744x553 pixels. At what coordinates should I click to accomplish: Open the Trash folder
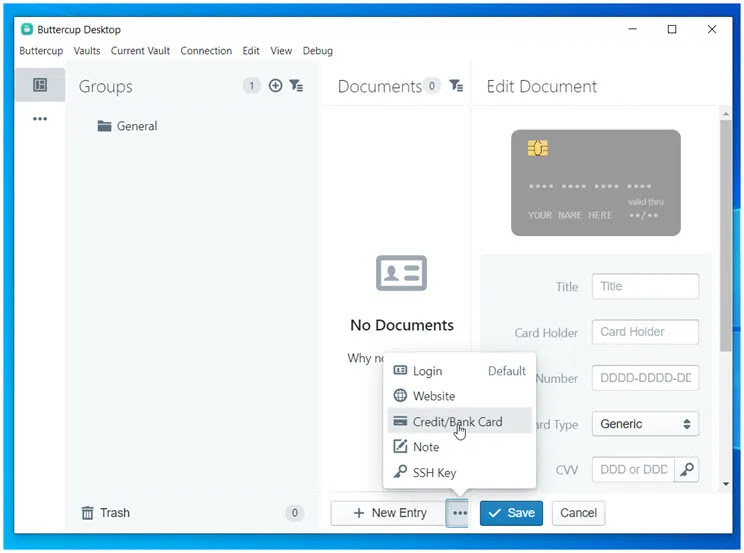[x=105, y=513]
